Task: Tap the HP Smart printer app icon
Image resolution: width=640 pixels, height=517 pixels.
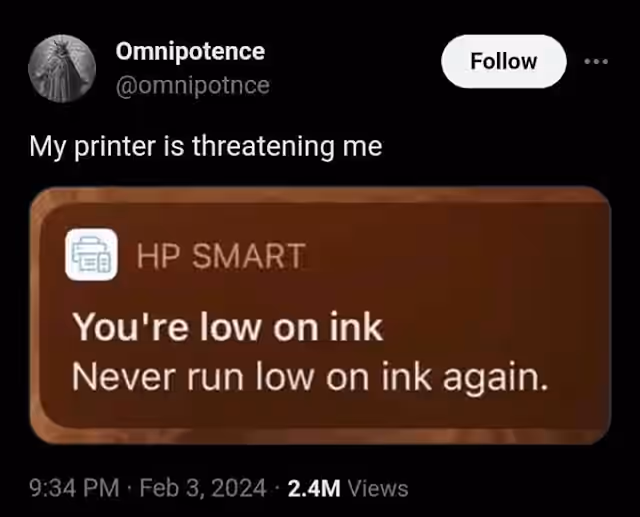Action: pos(91,255)
